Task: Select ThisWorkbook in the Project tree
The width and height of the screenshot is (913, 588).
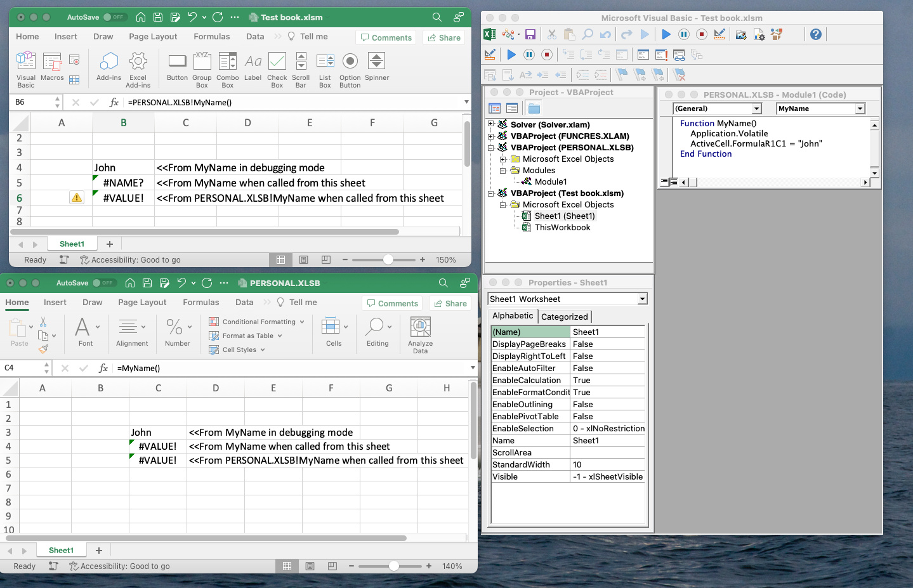Action: click(x=562, y=227)
